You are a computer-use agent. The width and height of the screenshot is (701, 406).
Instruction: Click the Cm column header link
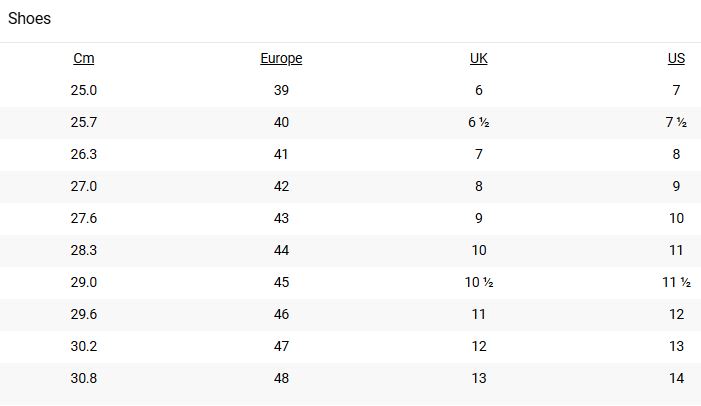pos(84,58)
